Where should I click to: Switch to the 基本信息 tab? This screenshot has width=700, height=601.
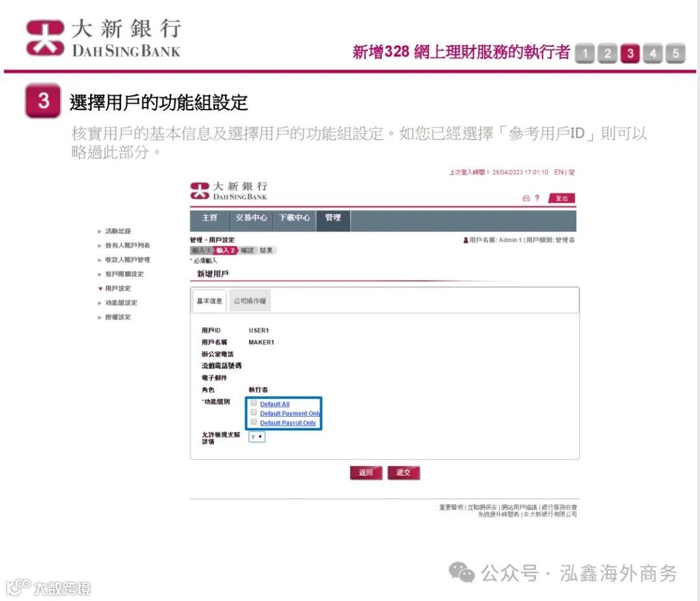(x=209, y=301)
